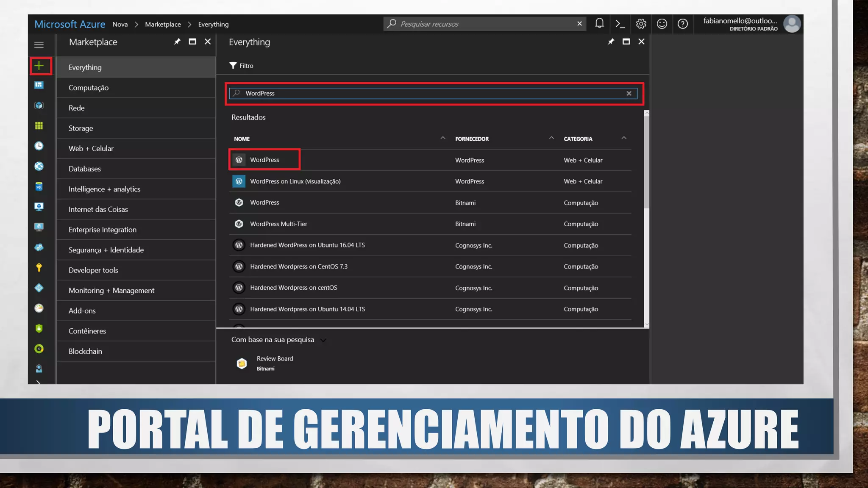This screenshot has height=488, width=868.
Task: Select the Storage category
Action: (x=136, y=128)
